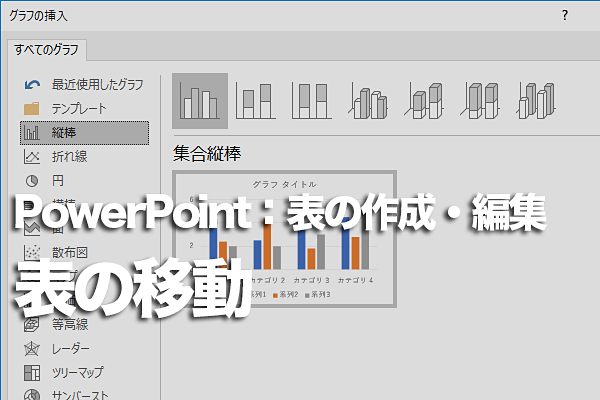Pick the 3-D 100% stacked column icon
The width and height of the screenshot is (600, 400).
[480, 101]
